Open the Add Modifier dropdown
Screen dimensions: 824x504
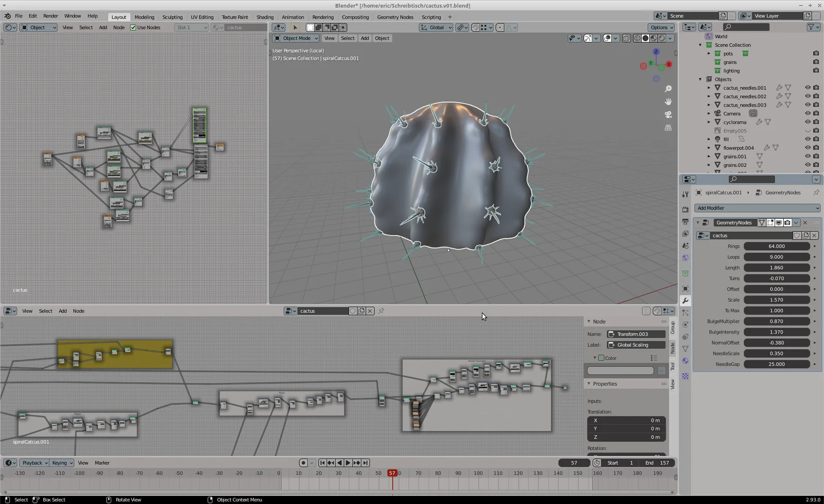[757, 208]
